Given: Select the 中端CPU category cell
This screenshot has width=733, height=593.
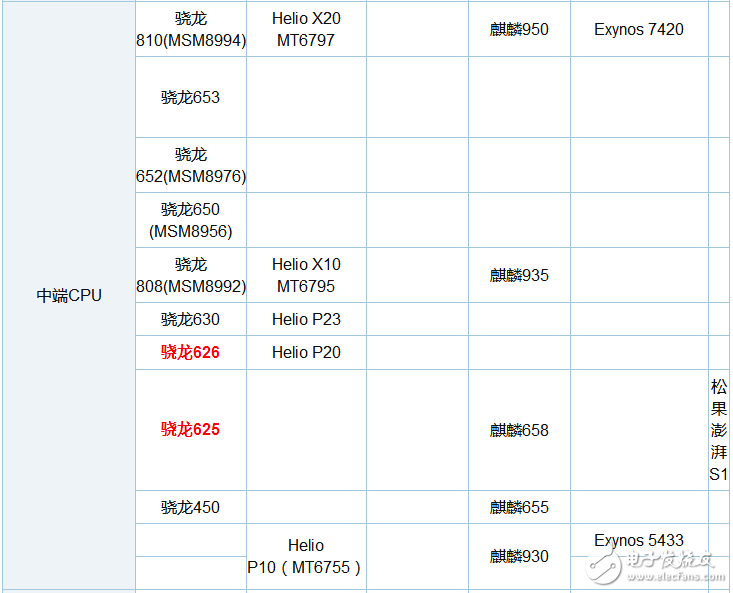Looking at the screenshot, I should click(69, 295).
